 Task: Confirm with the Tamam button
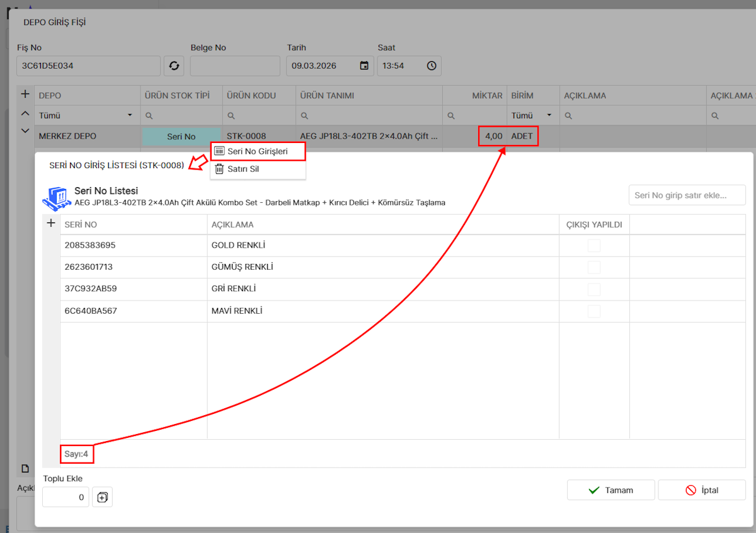point(610,490)
